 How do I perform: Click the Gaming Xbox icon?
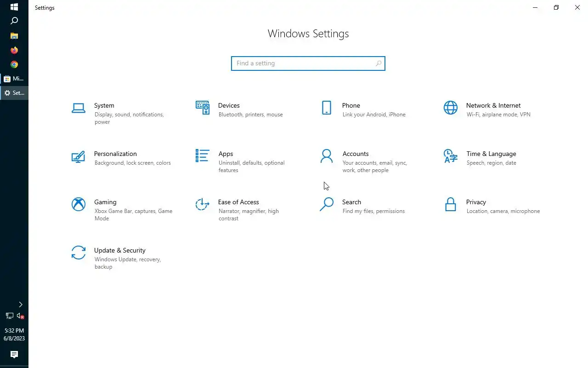(79, 204)
